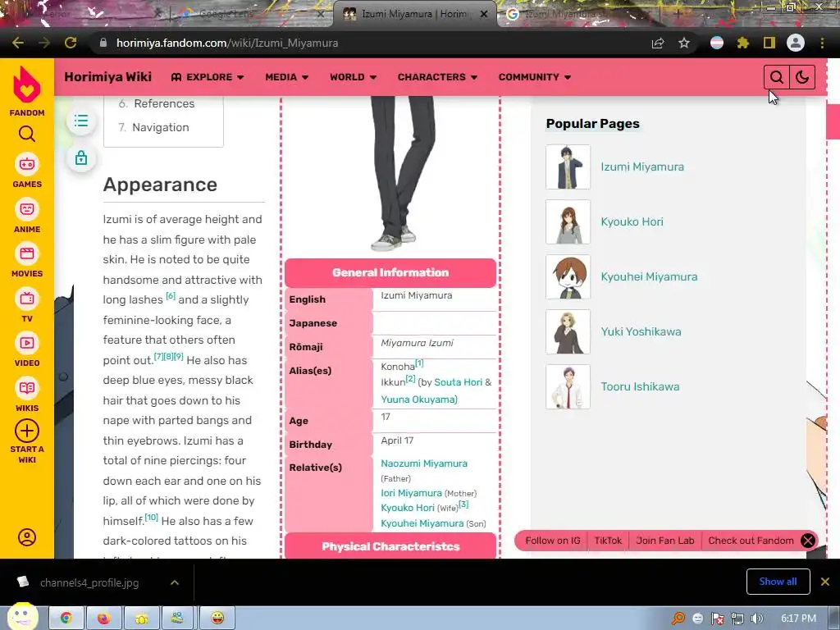Close the downloads bar

(825, 582)
